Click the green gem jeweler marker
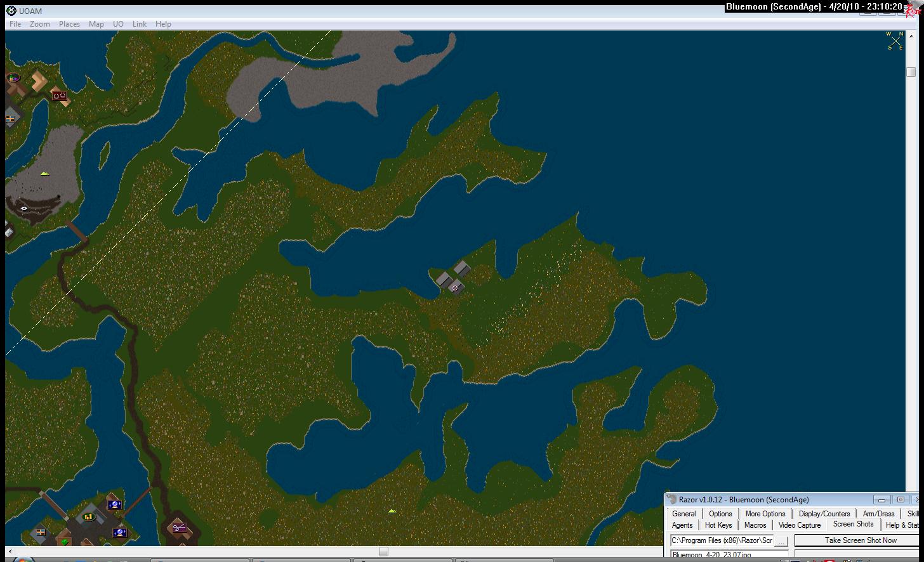Image resolution: width=924 pixels, height=562 pixels. click(64, 541)
